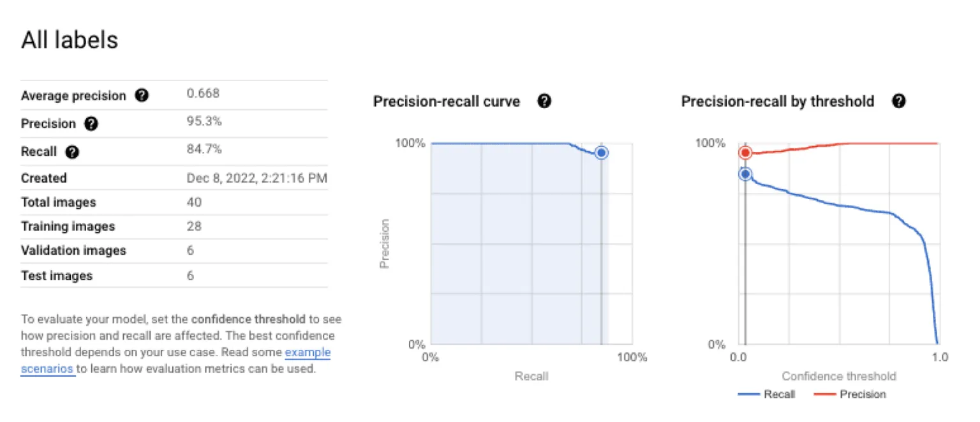The image size is (980, 422).
Task: Select the blue recall marker on the threshold chart
Action: (x=744, y=173)
